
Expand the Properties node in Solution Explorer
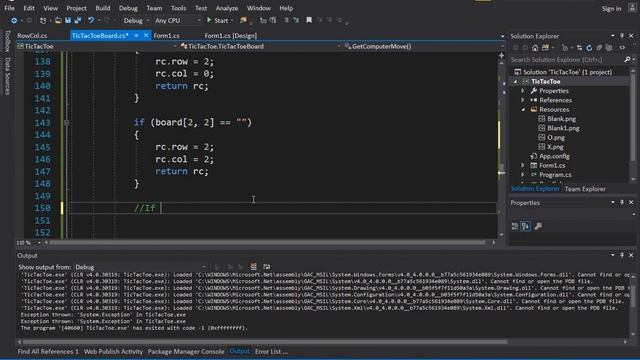523,91
